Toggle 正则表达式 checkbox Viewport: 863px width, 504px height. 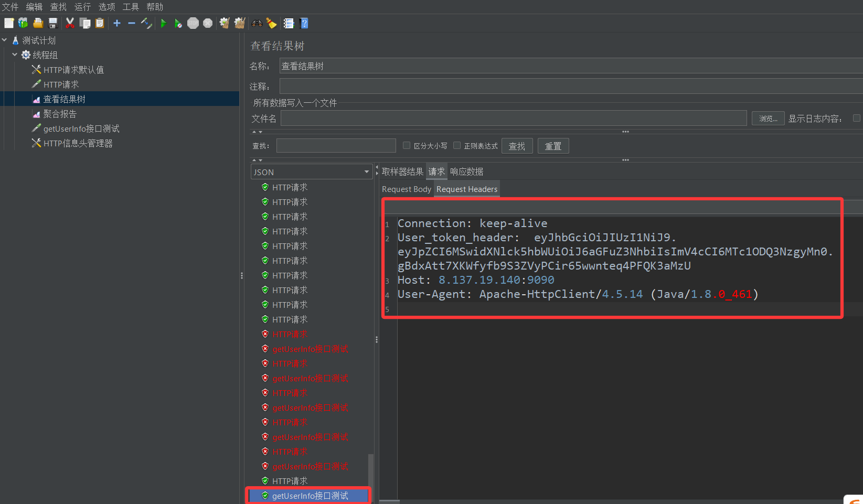point(457,145)
